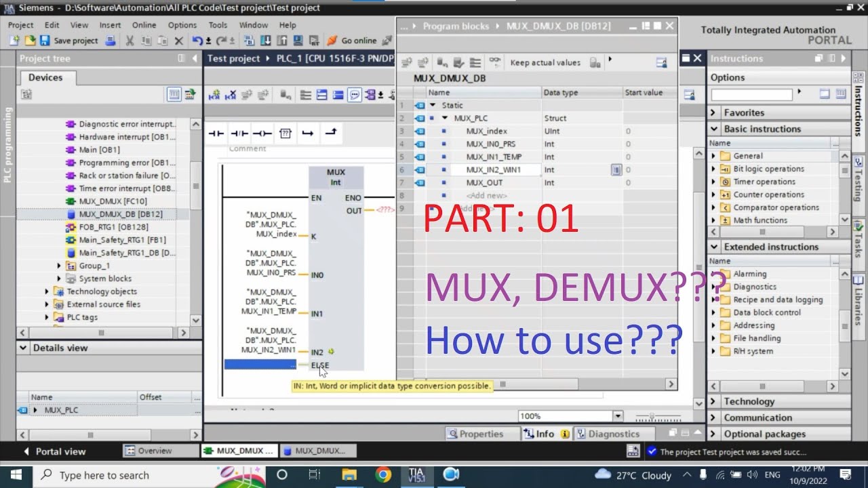This screenshot has height=488, width=868.
Task: Open the Window menu
Action: 254,25
